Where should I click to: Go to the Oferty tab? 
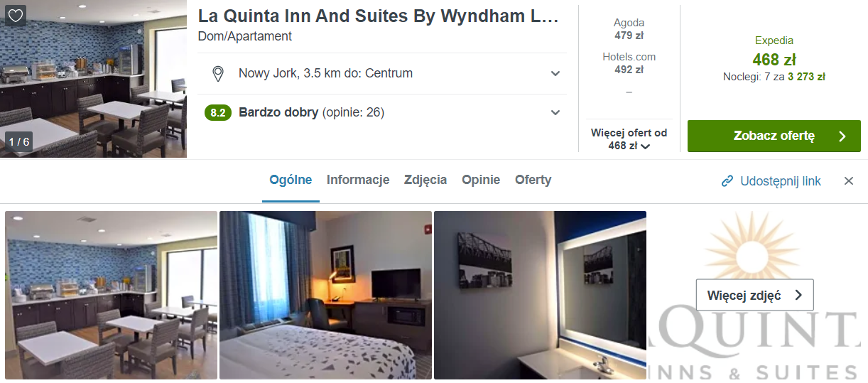click(533, 180)
